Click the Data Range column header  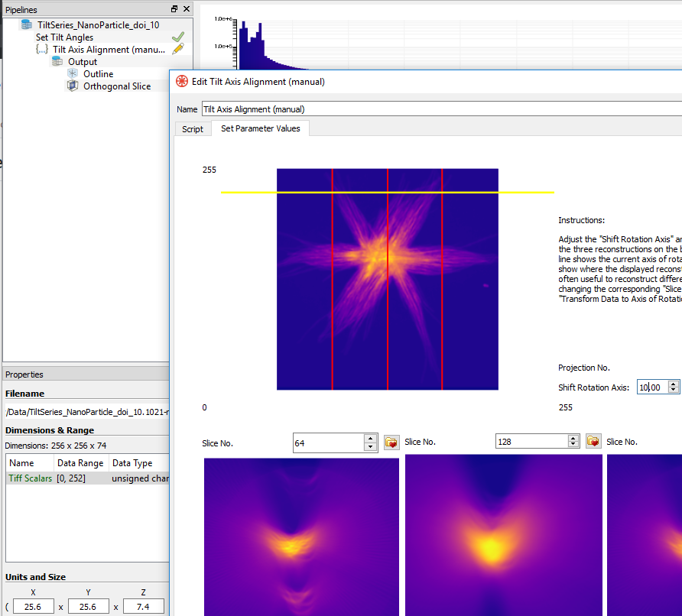[x=80, y=463]
